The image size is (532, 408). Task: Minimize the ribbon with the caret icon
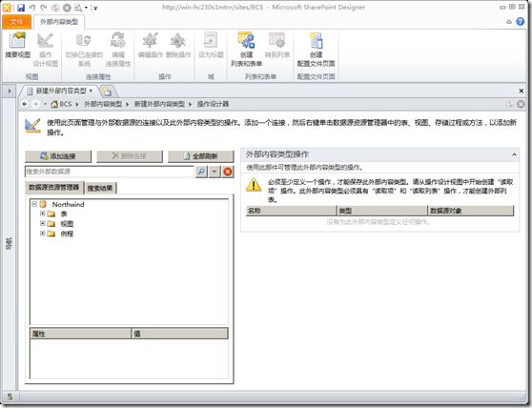pos(509,22)
